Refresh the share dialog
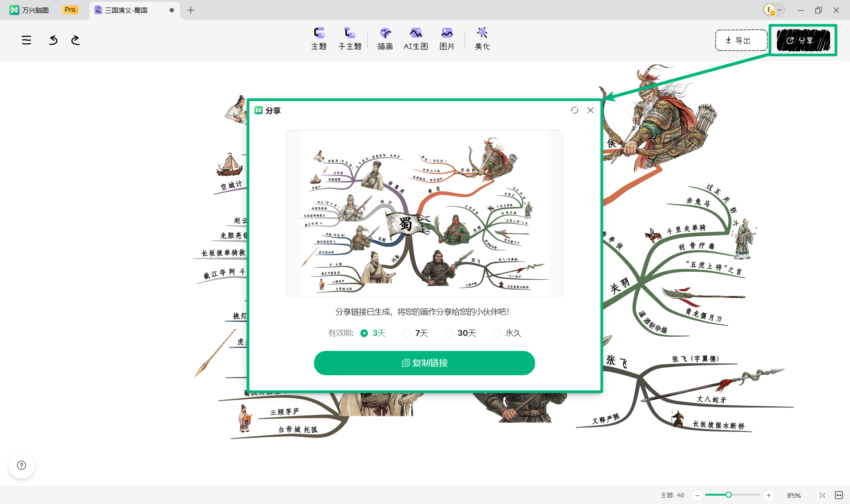This screenshot has height=504, width=850. [x=575, y=110]
